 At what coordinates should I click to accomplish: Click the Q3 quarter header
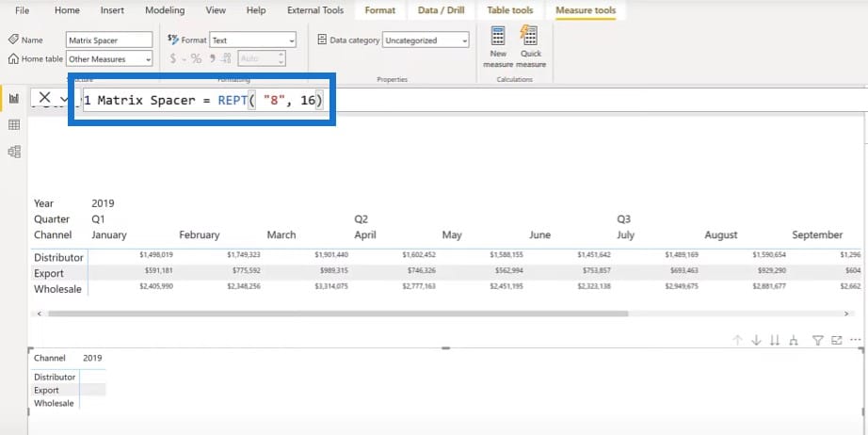click(x=624, y=219)
